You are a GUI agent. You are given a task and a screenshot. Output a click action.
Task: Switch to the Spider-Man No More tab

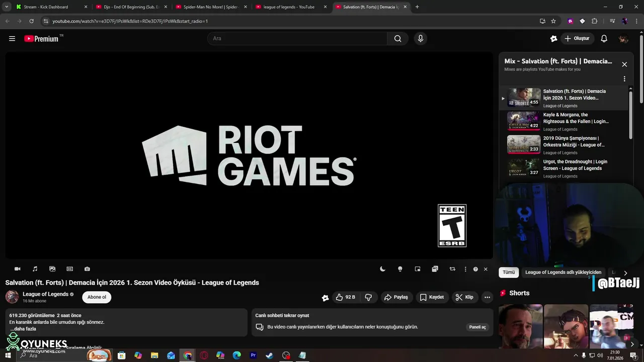pyautogui.click(x=210, y=7)
